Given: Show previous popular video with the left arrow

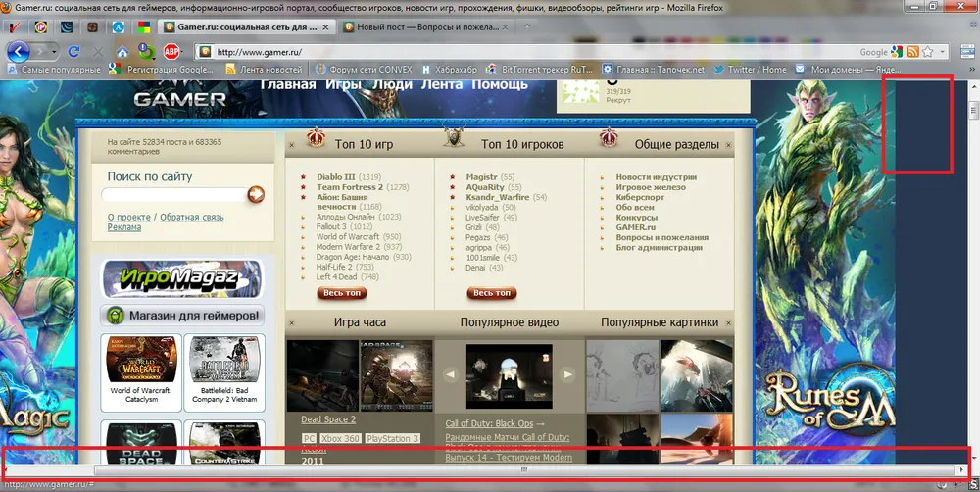Looking at the screenshot, I should 450,375.
